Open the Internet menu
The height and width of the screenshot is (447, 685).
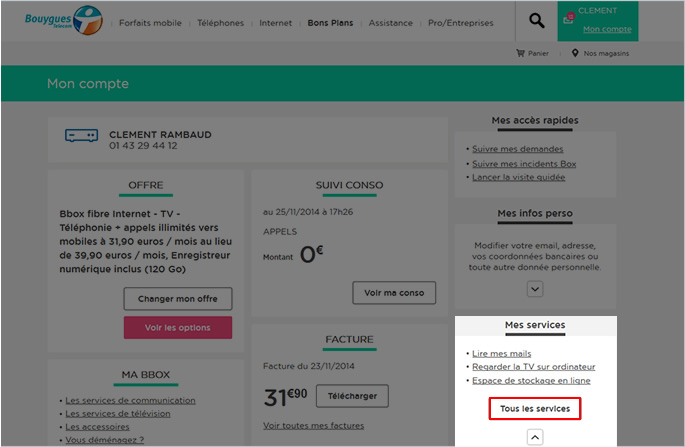pyautogui.click(x=275, y=23)
